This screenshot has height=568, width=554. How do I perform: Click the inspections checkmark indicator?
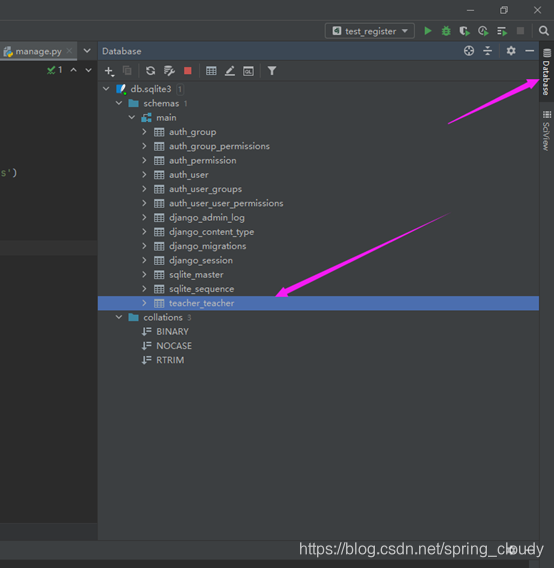[54, 70]
